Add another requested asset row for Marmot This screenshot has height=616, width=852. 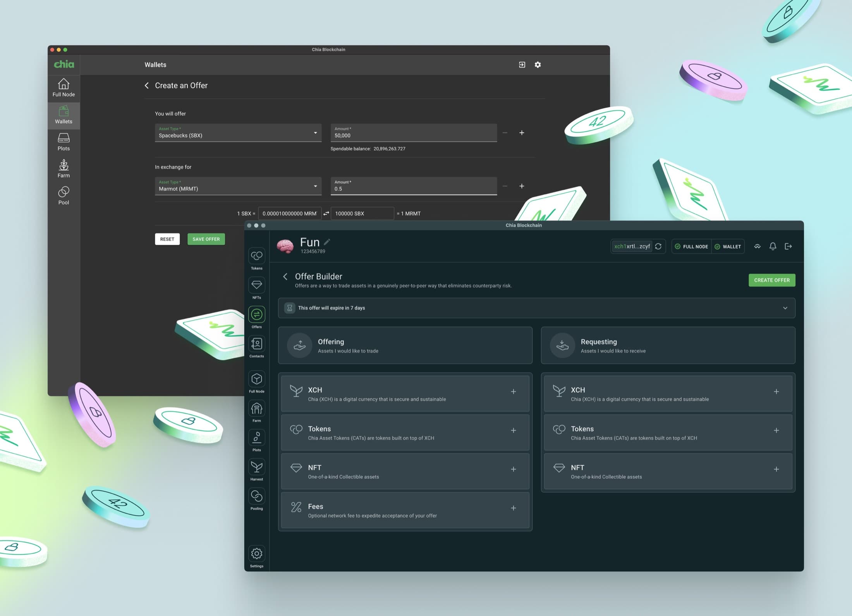coord(522,186)
